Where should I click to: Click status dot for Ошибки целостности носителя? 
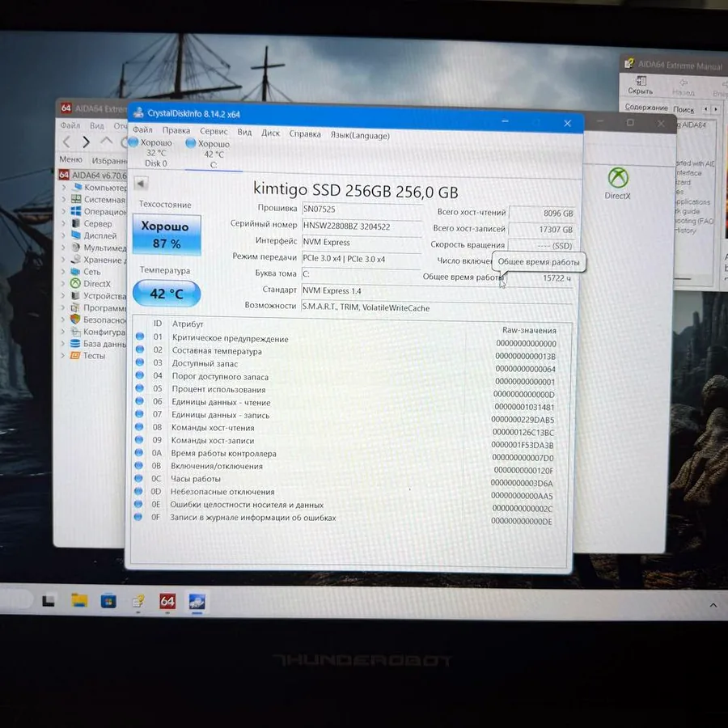(138, 504)
